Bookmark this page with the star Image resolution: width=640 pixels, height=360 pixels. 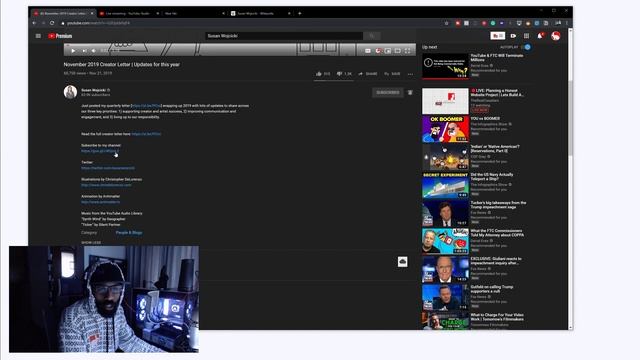click(447, 23)
